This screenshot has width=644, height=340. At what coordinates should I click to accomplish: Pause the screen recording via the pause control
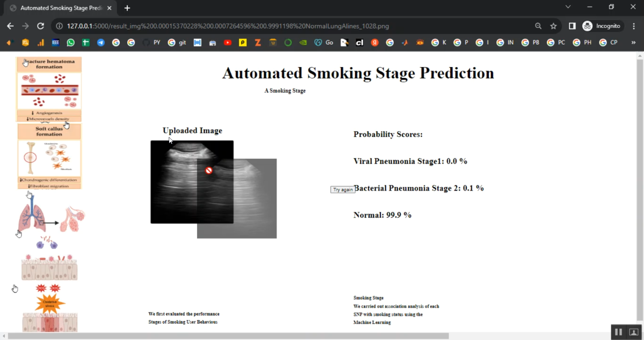618,332
